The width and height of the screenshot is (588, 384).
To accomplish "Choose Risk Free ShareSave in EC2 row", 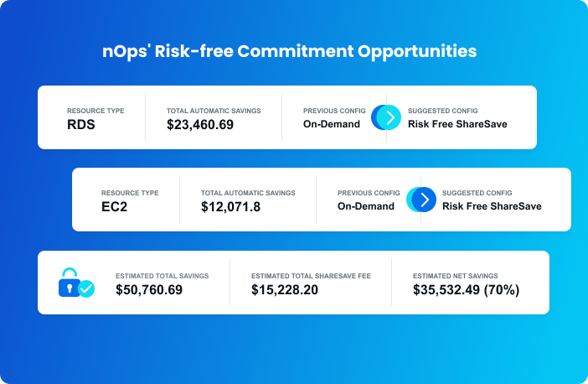I will point(492,206).
